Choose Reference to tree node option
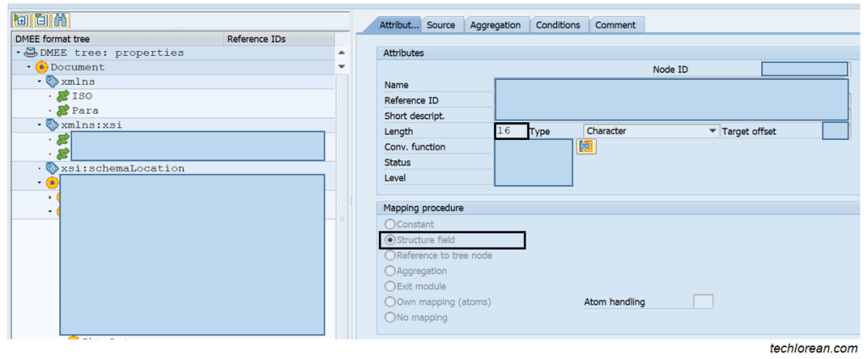 point(390,255)
